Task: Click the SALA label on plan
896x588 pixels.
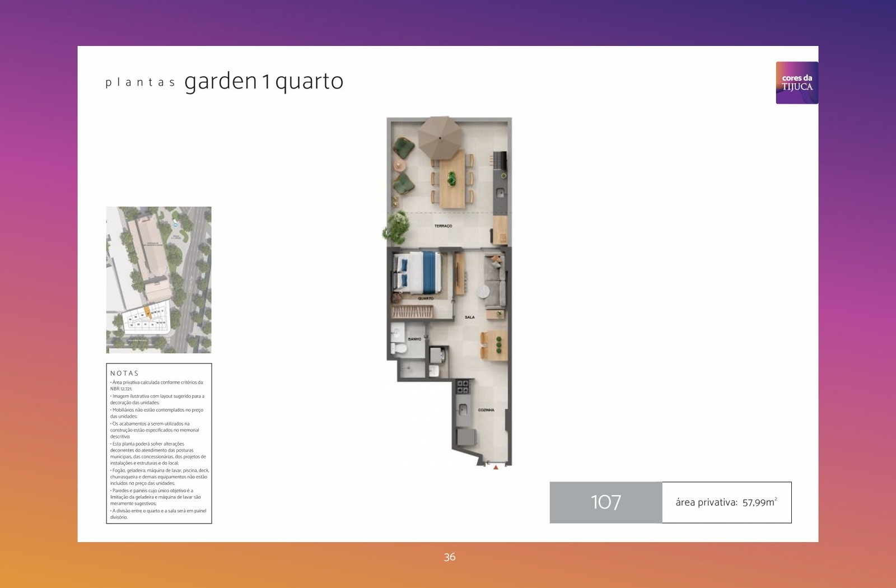Action: [x=469, y=318]
